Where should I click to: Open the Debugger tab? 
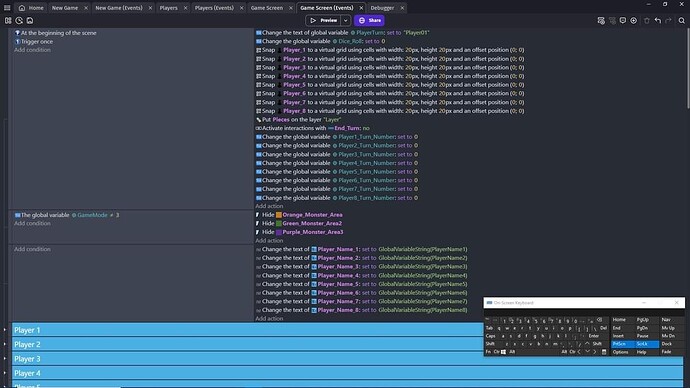point(382,8)
